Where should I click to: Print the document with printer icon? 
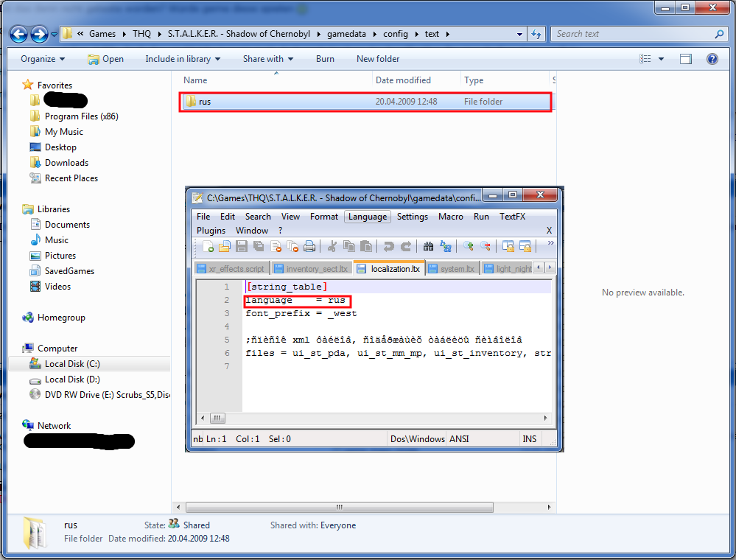click(x=309, y=246)
